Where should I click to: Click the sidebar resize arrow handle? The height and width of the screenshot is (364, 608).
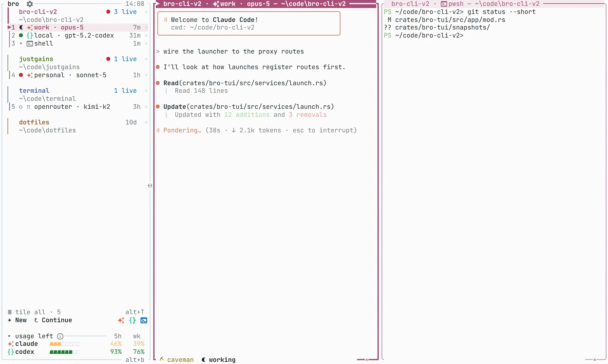150,186
